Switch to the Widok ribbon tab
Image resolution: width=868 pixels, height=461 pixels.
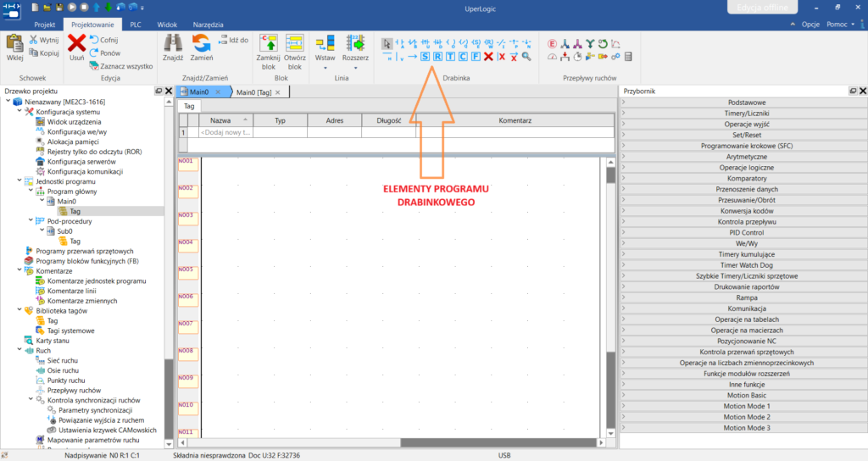[167, 25]
